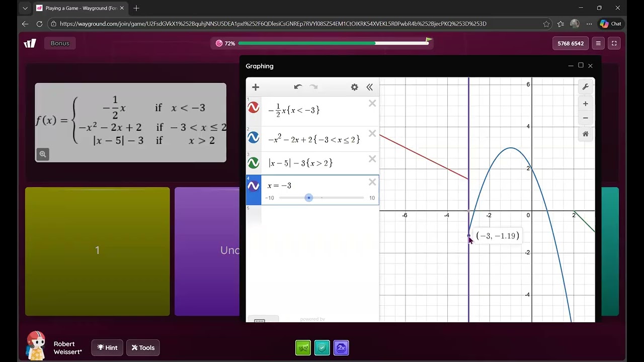Open the Wayground hamburger menu
This screenshot has width=644, height=362.
(x=598, y=43)
